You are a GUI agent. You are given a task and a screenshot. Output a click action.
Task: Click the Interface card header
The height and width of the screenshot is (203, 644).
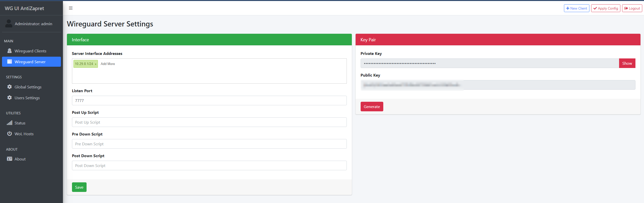209,40
